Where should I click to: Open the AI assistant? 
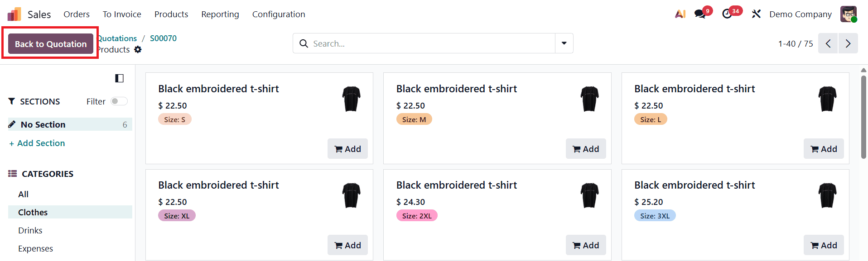coord(680,14)
